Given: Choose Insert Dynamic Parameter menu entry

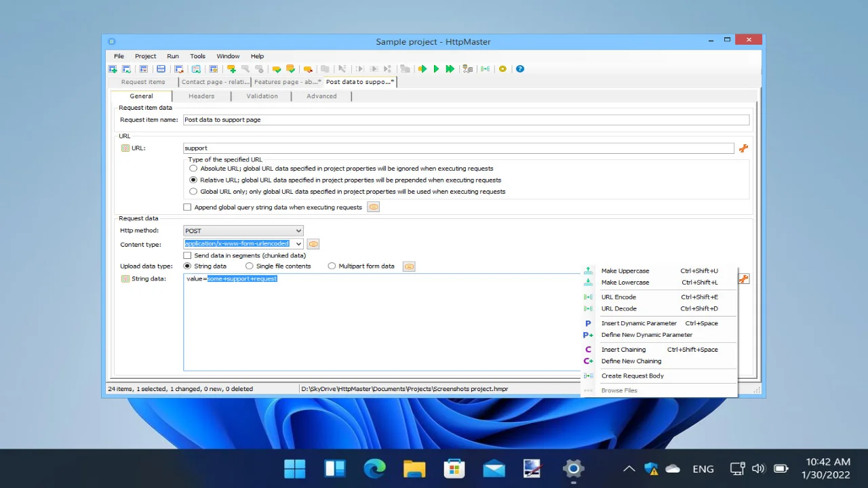Looking at the screenshot, I should point(659,323).
